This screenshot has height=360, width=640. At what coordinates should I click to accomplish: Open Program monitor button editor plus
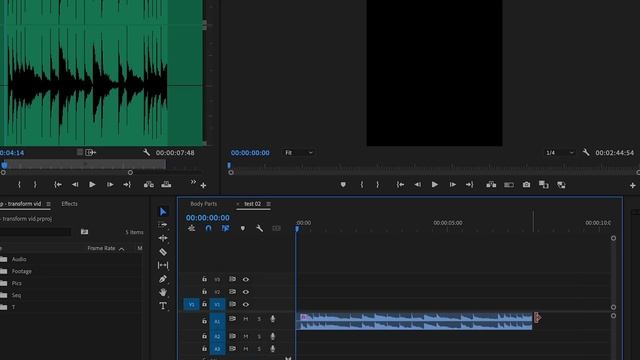click(632, 185)
